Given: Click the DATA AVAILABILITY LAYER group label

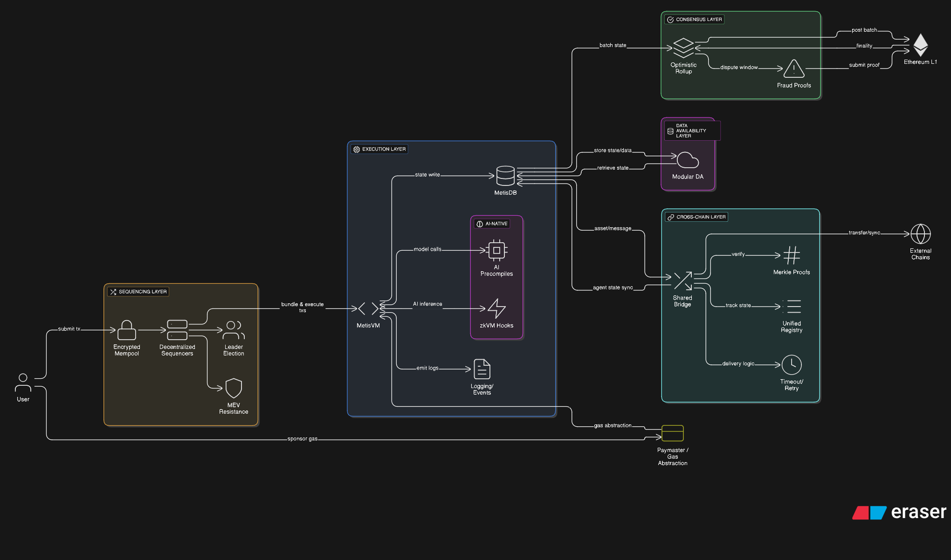Looking at the screenshot, I should click(692, 131).
